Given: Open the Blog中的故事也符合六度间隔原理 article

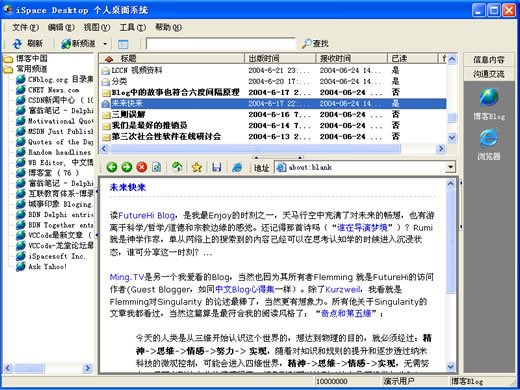Looking at the screenshot, I should (x=273, y=92).
